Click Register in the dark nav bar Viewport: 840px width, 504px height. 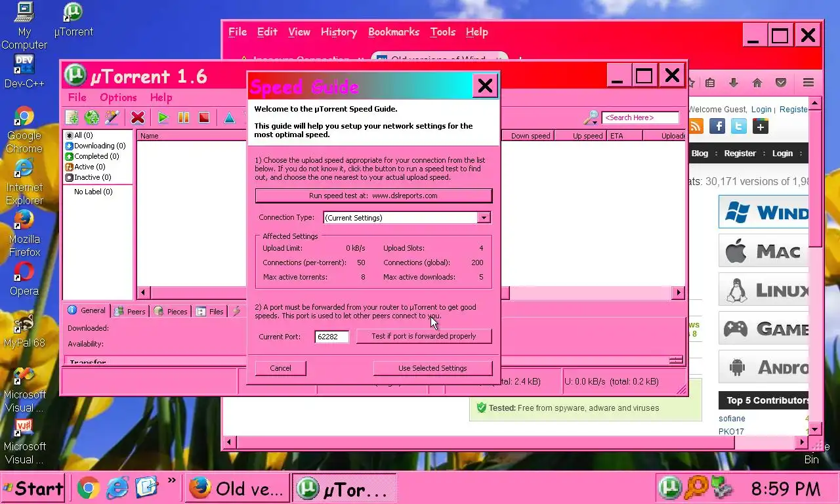[740, 153]
